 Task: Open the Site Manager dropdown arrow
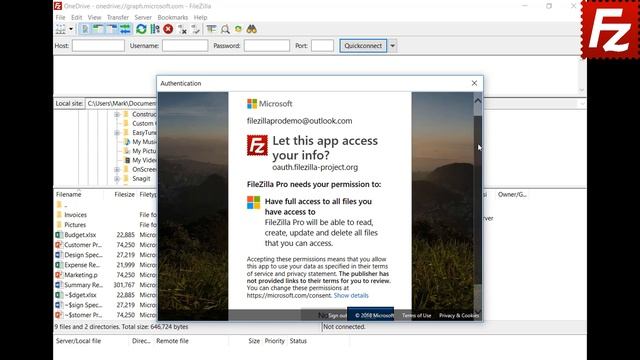[71, 29]
